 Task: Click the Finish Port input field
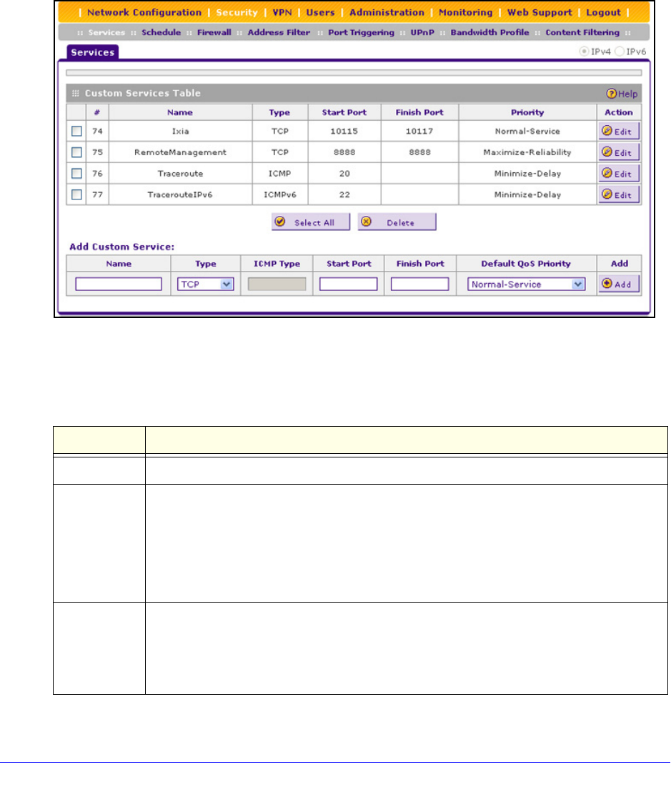[x=420, y=284]
